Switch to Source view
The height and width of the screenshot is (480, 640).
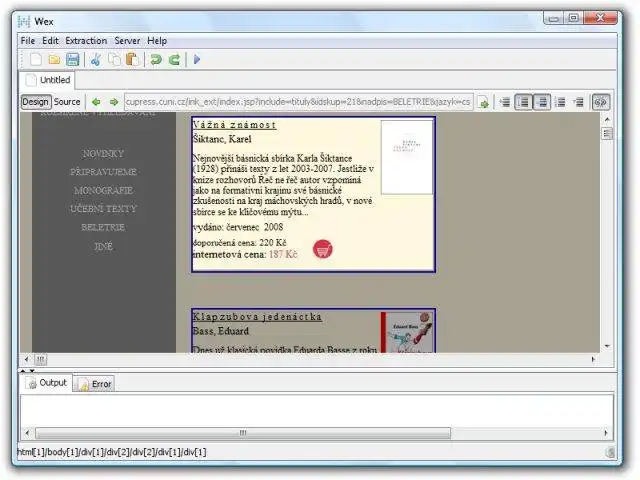pos(67,102)
